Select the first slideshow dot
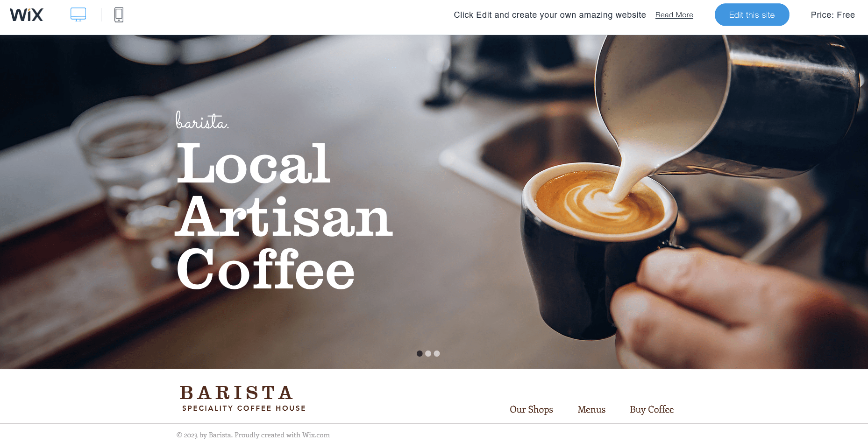This screenshot has height=442, width=868. [x=420, y=353]
